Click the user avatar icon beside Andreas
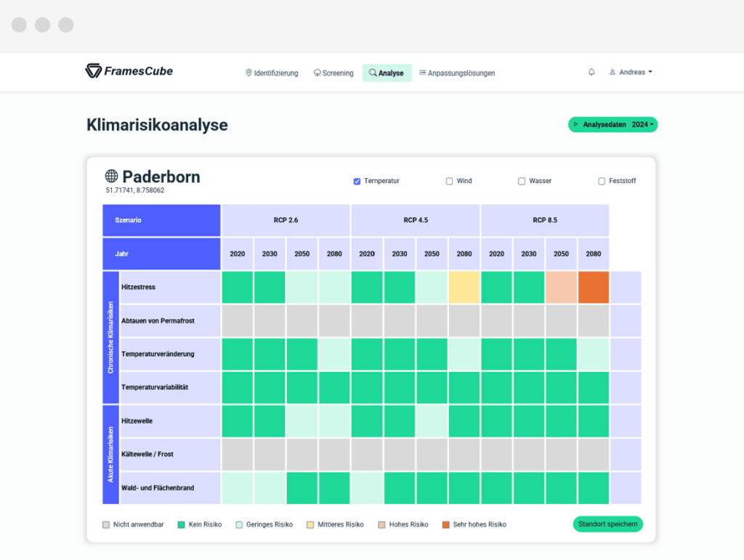744x560 pixels. click(x=612, y=72)
